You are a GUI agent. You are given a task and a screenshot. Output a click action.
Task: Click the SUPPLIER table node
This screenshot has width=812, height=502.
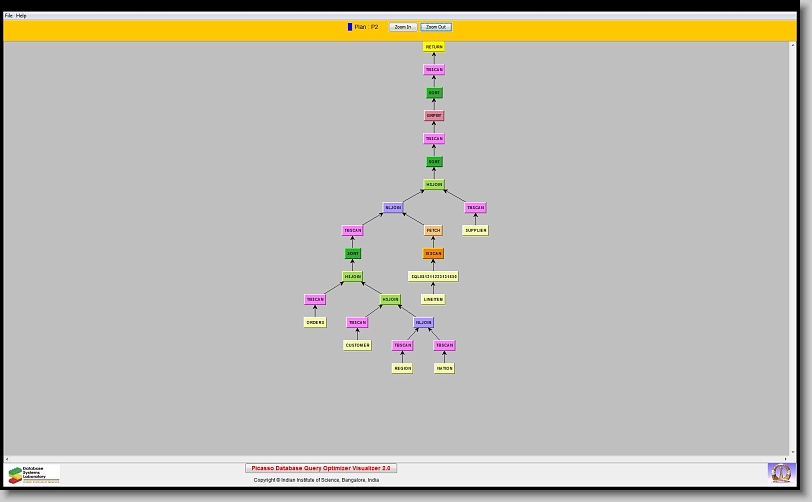click(475, 231)
